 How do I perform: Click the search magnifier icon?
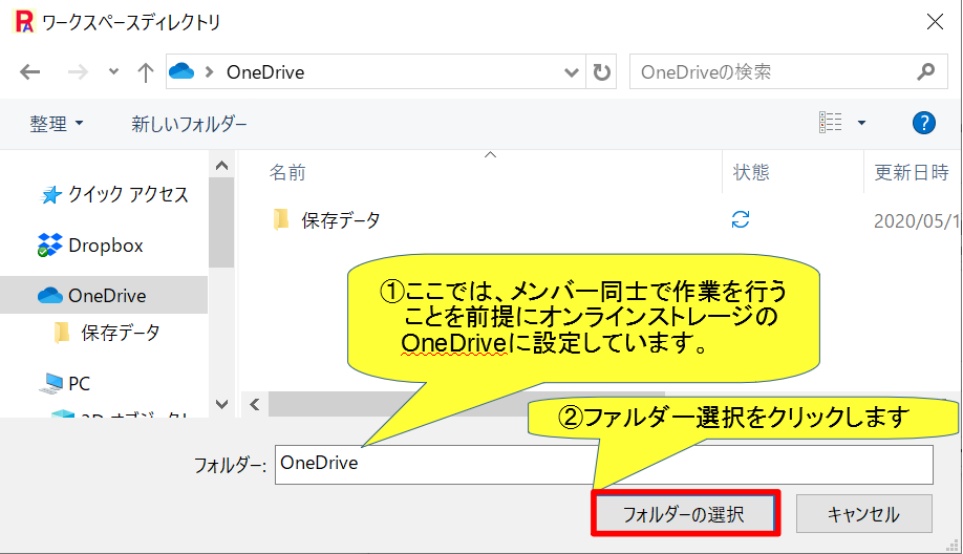[926, 72]
